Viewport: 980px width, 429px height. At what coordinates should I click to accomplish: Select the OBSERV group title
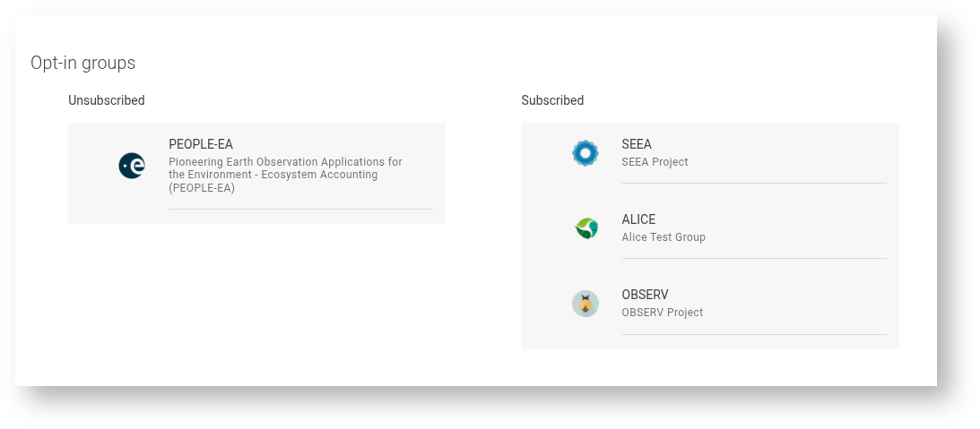(645, 295)
